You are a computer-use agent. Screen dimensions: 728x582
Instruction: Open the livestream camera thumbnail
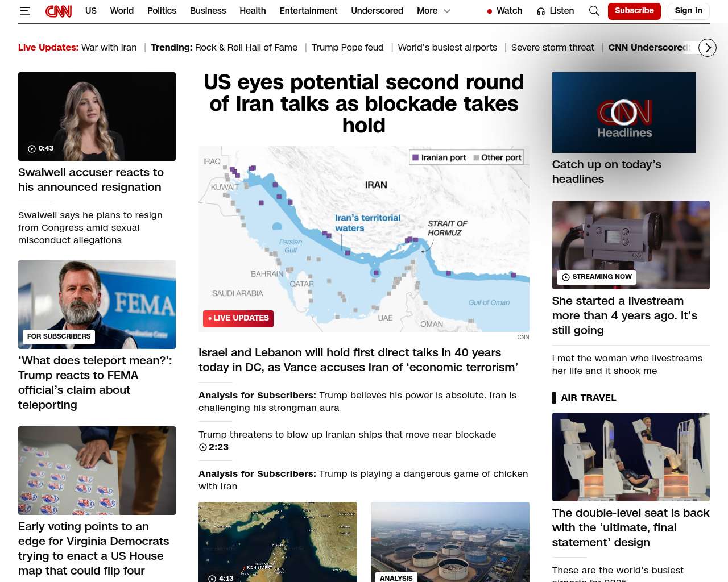pyautogui.click(x=631, y=245)
